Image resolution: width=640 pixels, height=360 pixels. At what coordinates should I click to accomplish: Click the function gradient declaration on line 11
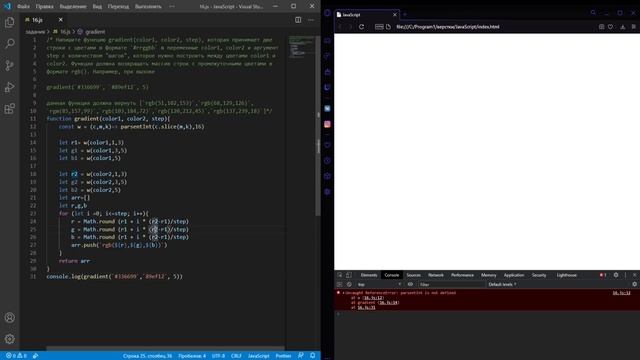(x=108, y=119)
